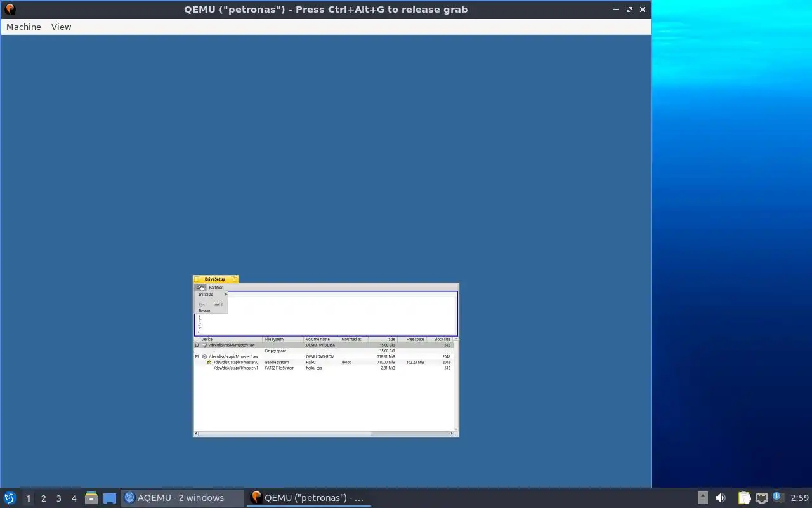Click the FAT32 File System cell
The height and width of the screenshot is (508, 812).
(x=280, y=368)
